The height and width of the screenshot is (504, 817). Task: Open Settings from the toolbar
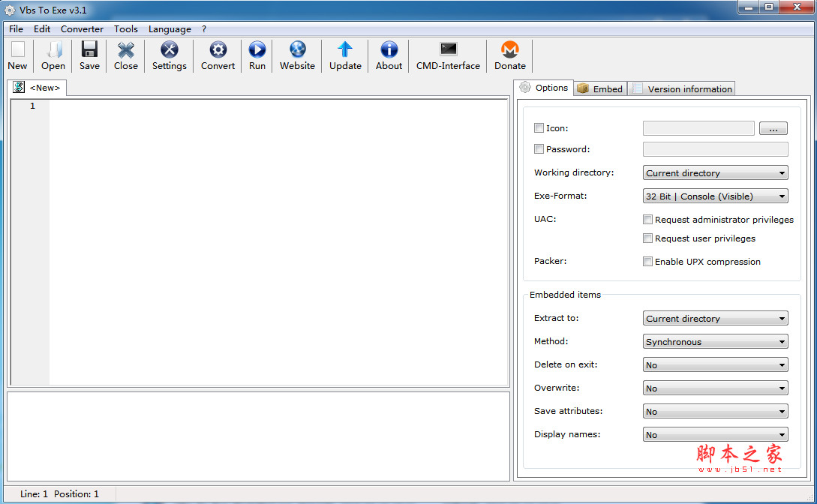[x=170, y=50]
